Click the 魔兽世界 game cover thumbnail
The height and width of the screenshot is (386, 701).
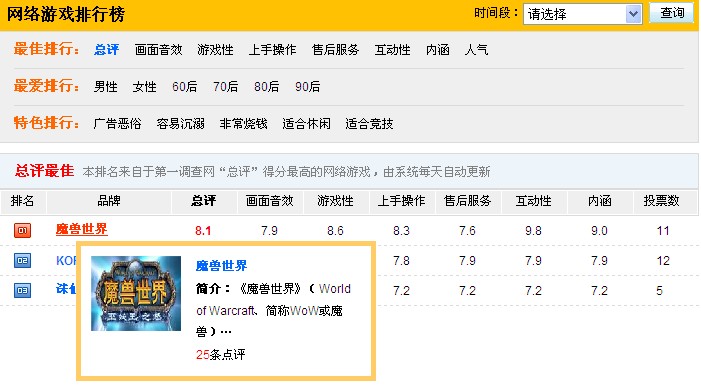coord(136,293)
